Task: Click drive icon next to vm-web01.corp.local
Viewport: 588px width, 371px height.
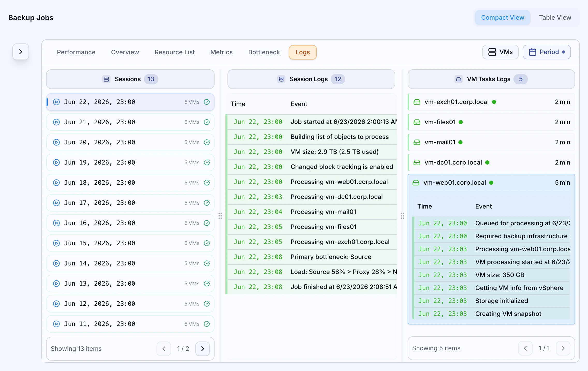Action: (x=416, y=183)
